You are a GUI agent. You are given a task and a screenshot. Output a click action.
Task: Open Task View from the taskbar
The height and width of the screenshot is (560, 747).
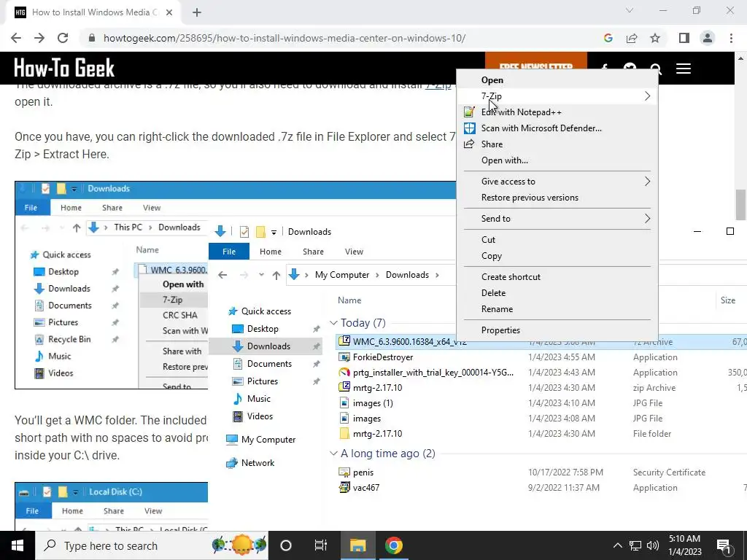(x=321, y=545)
